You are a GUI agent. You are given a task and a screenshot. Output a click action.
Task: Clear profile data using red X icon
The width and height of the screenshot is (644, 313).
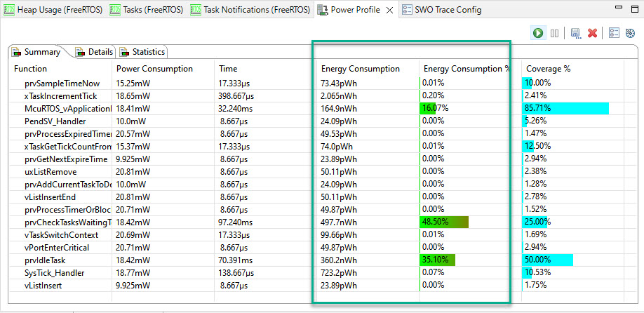(x=592, y=33)
